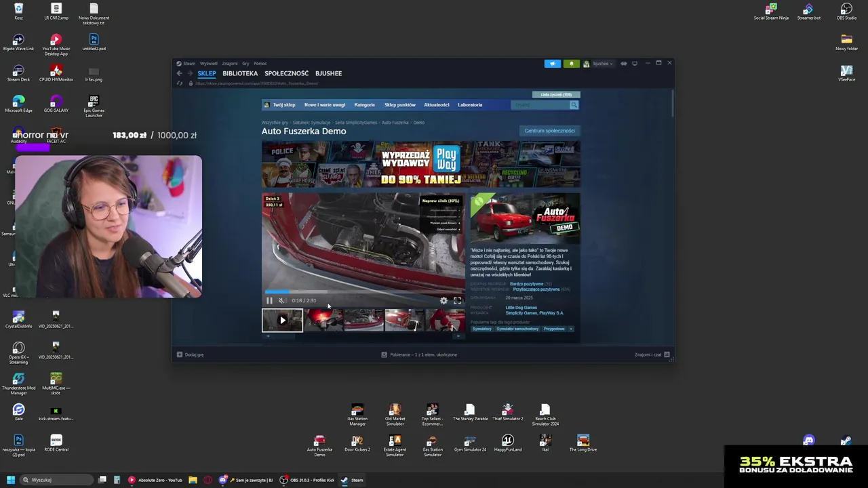Open Steam notifications bell
Viewport: 868px width, 488px height.
571,64
